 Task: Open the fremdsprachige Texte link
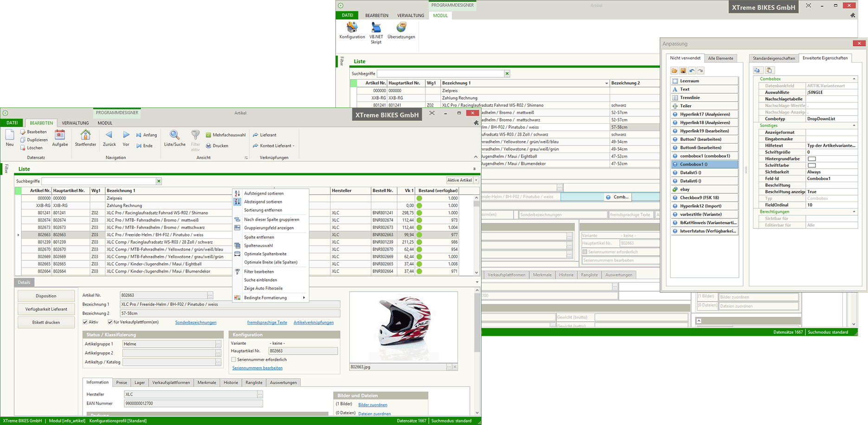coord(267,323)
